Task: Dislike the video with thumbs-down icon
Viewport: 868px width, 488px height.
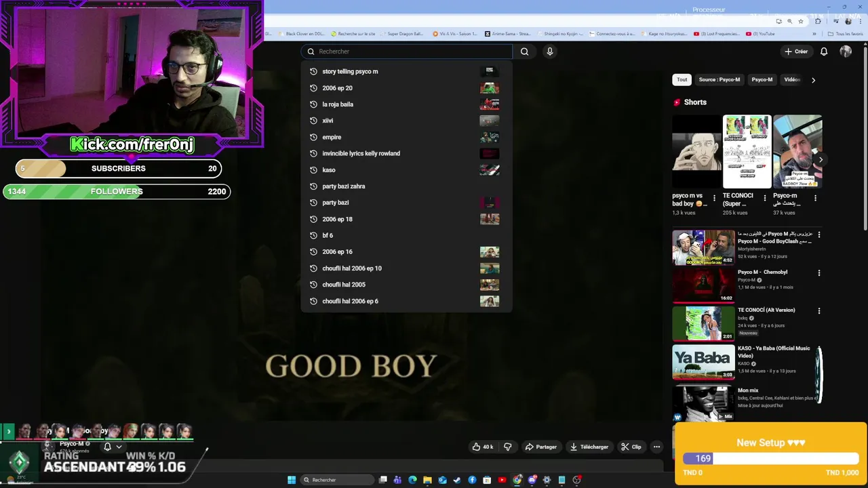Action: point(508,447)
